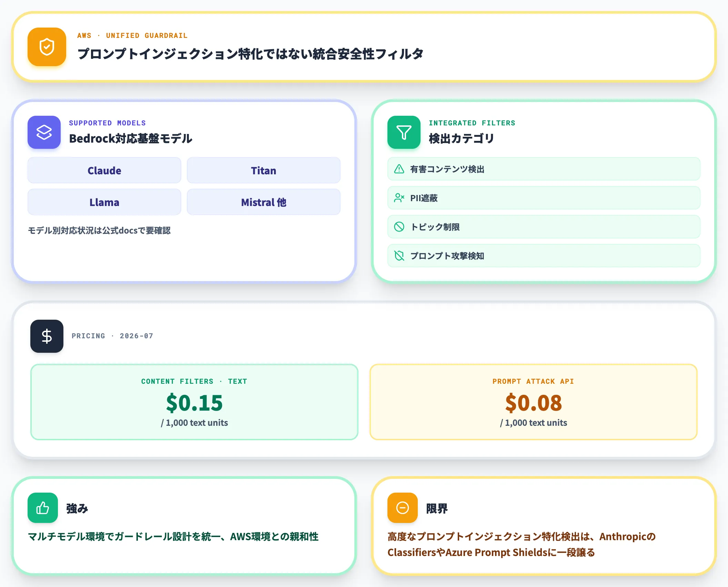Click the PII遮蔽 filter row
Screen dimensions: 728x587
(544, 198)
